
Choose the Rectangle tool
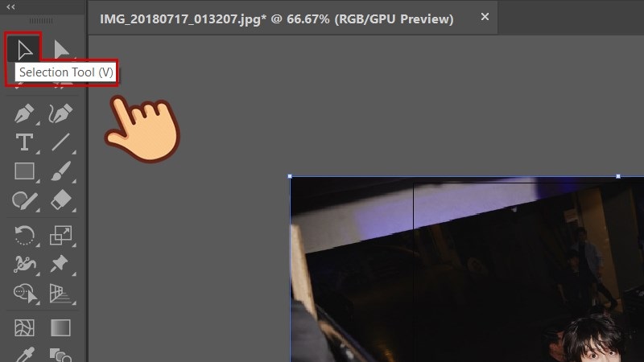coord(24,171)
